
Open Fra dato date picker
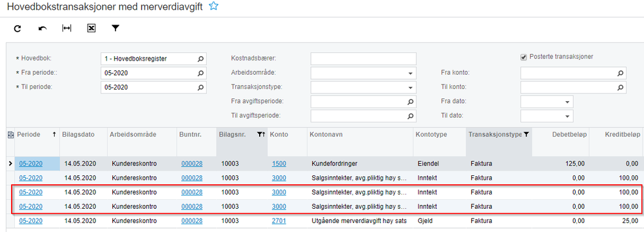point(567,102)
